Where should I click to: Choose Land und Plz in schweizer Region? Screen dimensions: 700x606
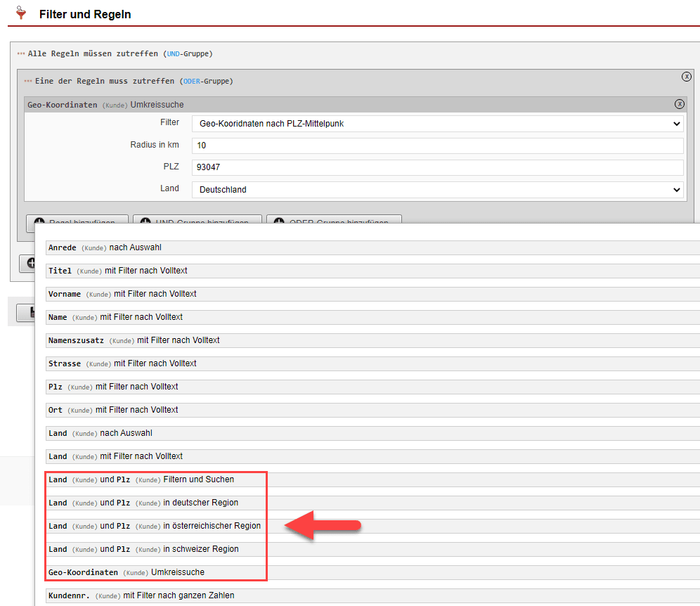coord(143,549)
